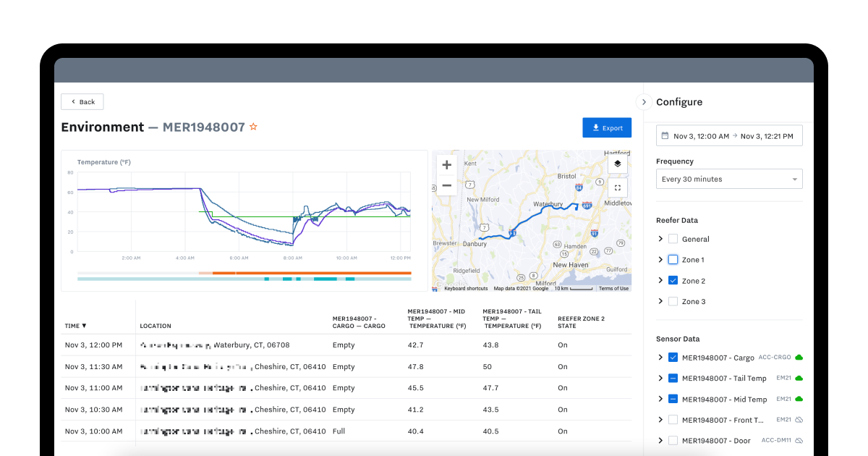Check MER1948007 - Door sensor checkbox
Image resolution: width=868 pixels, height=456 pixels.
coord(673,440)
